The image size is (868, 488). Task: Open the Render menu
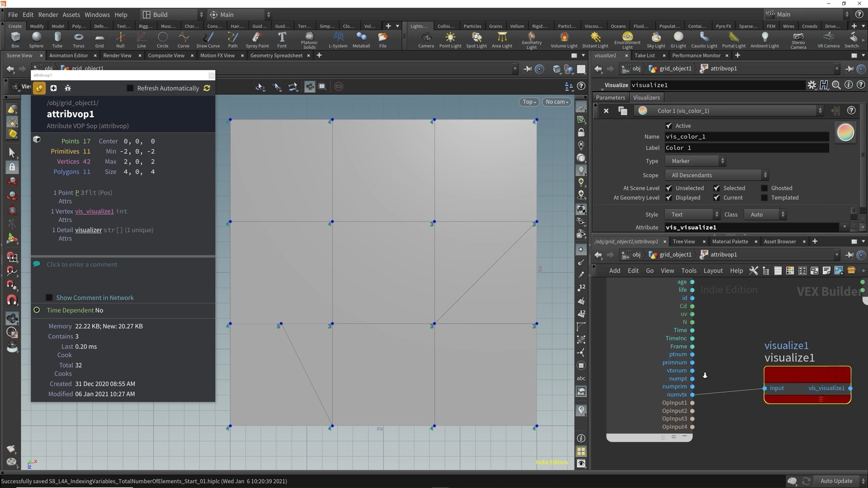pos(48,14)
